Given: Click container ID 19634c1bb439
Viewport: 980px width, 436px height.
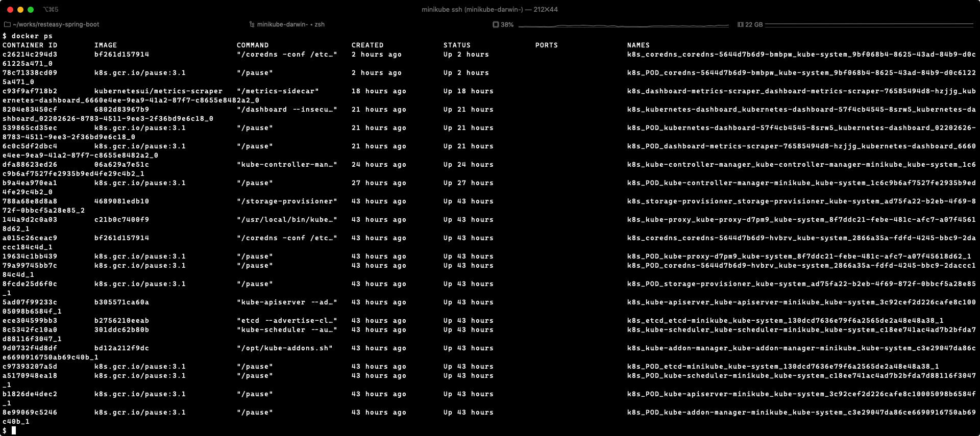Looking at the screenshot, I should 30,257.
